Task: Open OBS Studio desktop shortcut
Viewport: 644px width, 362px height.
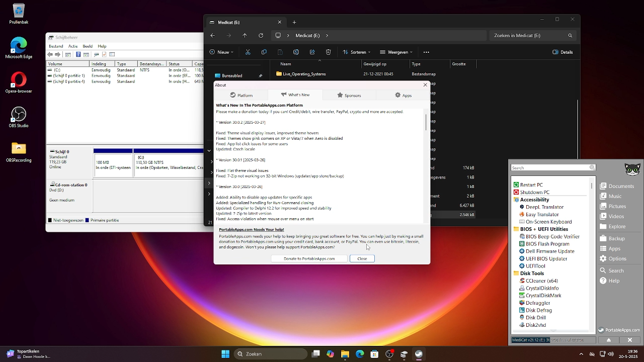Action: (19, 117)
